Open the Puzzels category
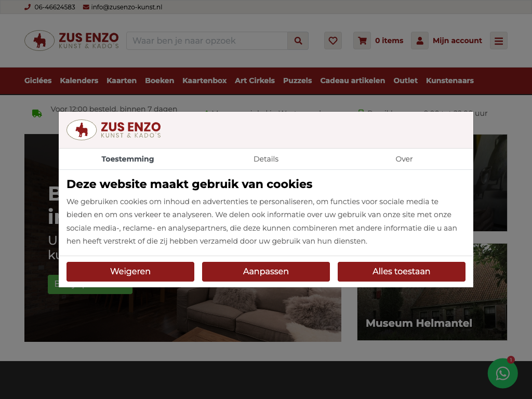 click(297, 81)
